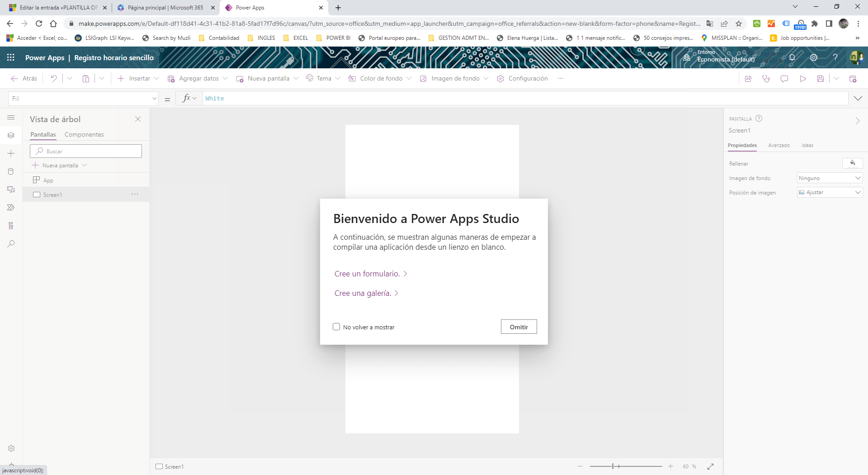Select the Avanzado tab
The image size is (868, 475).
point(779,145)
